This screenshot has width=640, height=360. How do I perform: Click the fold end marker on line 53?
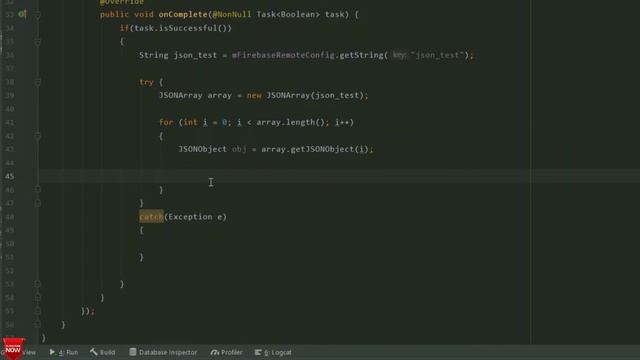pos(37,284)
